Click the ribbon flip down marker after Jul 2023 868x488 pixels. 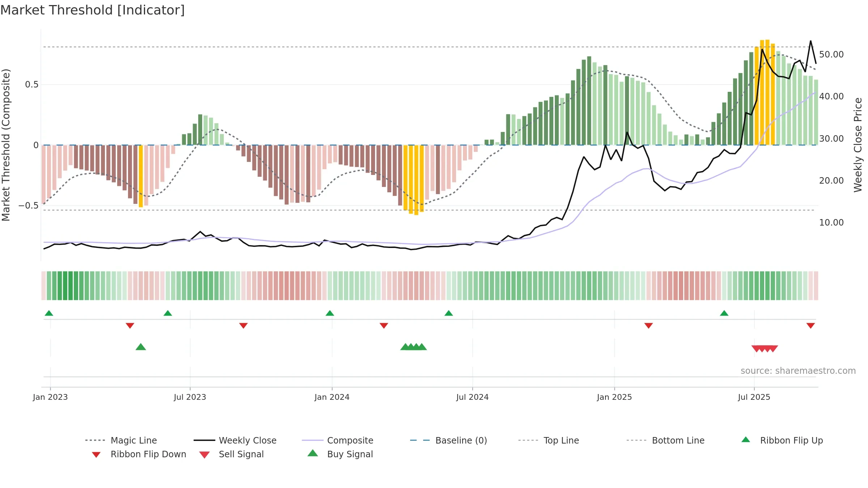click(243, 326)
